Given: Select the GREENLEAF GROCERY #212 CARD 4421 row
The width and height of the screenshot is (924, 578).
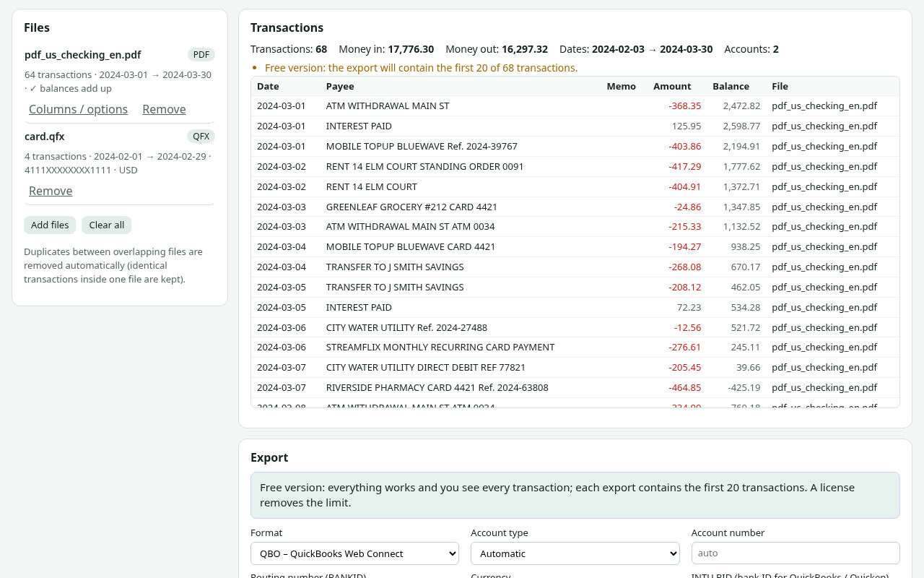Looking at the screenshot, I should coord(575,207).
